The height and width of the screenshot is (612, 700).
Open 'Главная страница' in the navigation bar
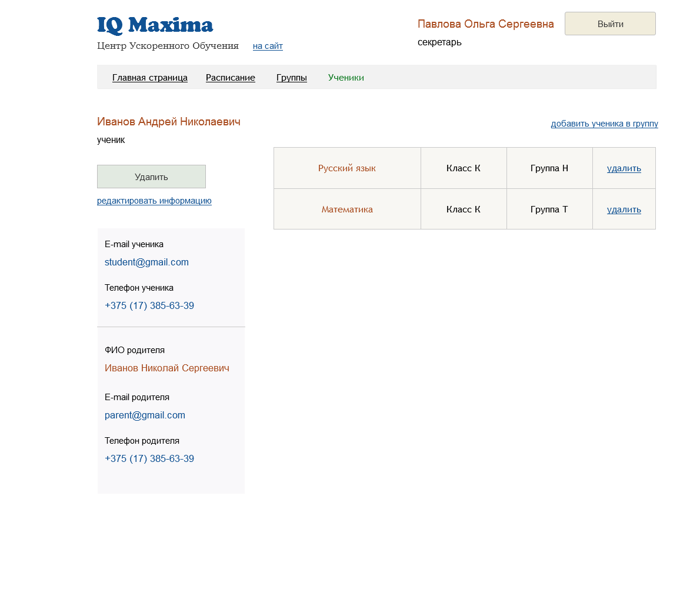(x=150, y=78)
